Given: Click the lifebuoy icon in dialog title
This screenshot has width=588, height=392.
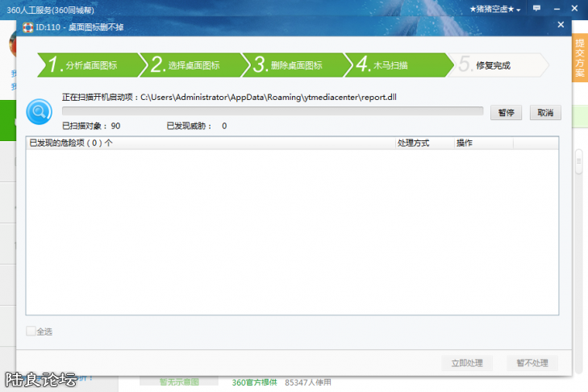Looking at the screenshot, I should pos(27,27).
